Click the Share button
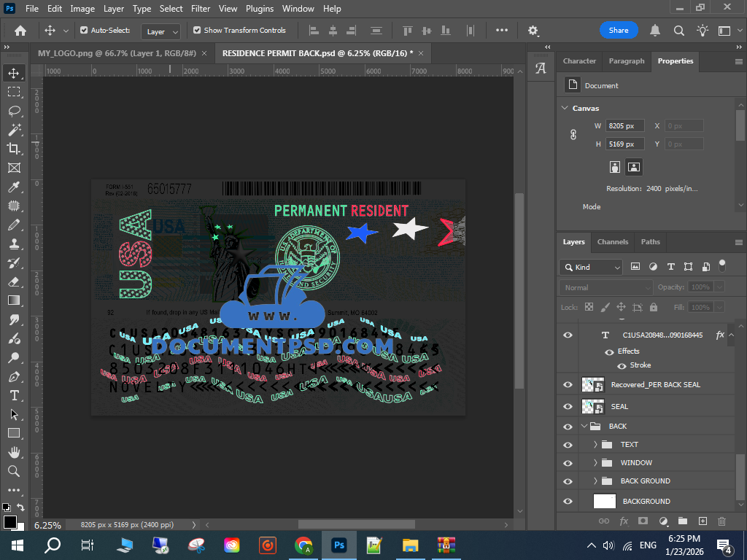The width and height of the screenshot is (747, 560). point(619,31)
